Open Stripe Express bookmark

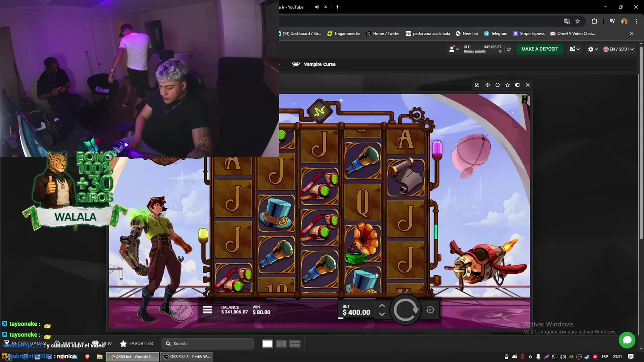[529, 34]
